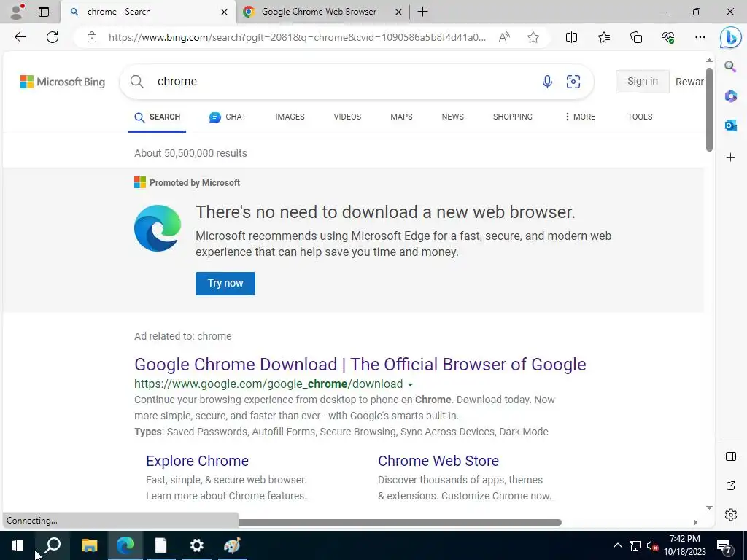Open the Collections icon
747x560 pixels.
click(x=636, y=37)
